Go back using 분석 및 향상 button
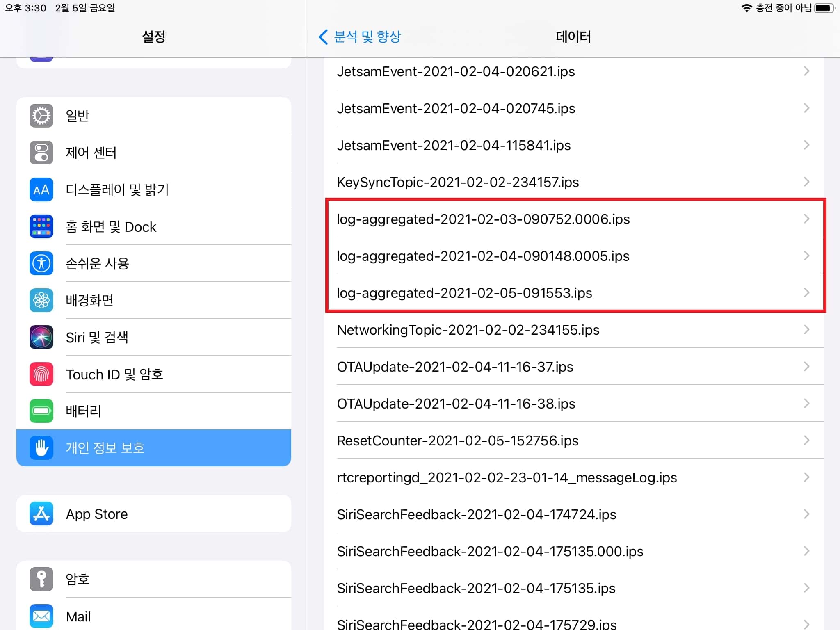 [x=360, y=37]
